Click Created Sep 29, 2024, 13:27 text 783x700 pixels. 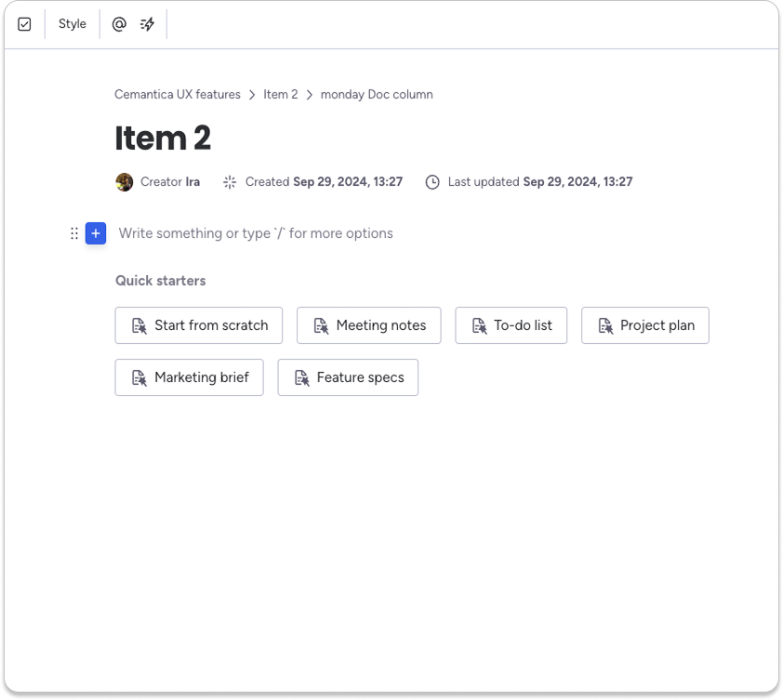(x=324, y=182)
